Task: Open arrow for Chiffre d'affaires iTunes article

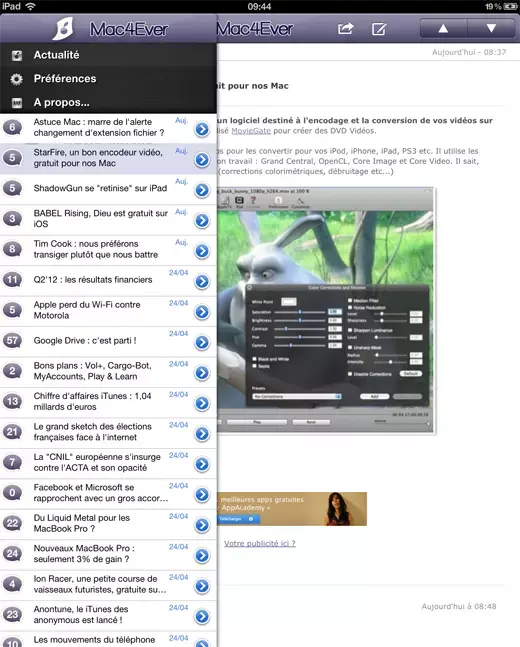Action: [x=202, y=403]
